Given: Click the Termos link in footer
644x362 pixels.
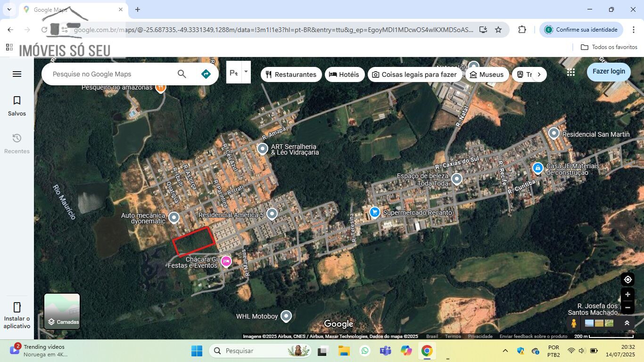Looking at the screenshot, I should click(x=453, y=337).
